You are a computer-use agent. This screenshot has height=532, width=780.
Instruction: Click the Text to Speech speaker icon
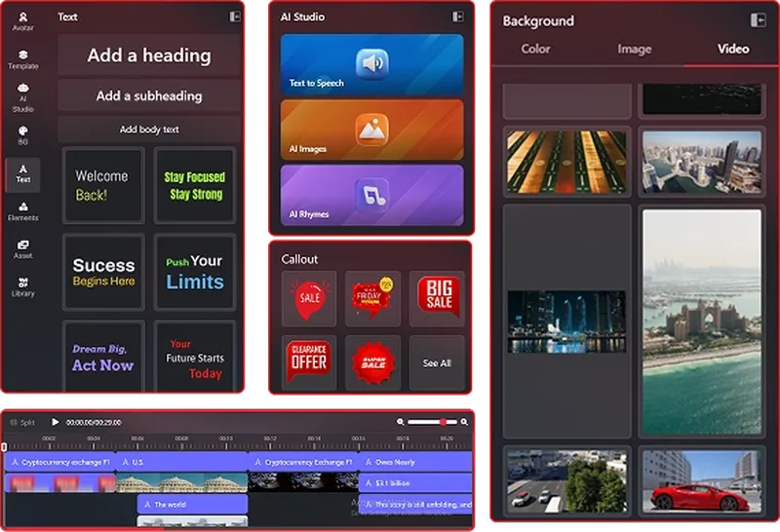tap(371, 64)
